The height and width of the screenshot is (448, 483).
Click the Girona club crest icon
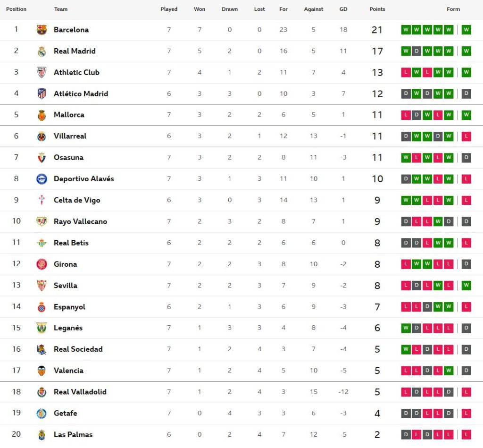point(42,264)
